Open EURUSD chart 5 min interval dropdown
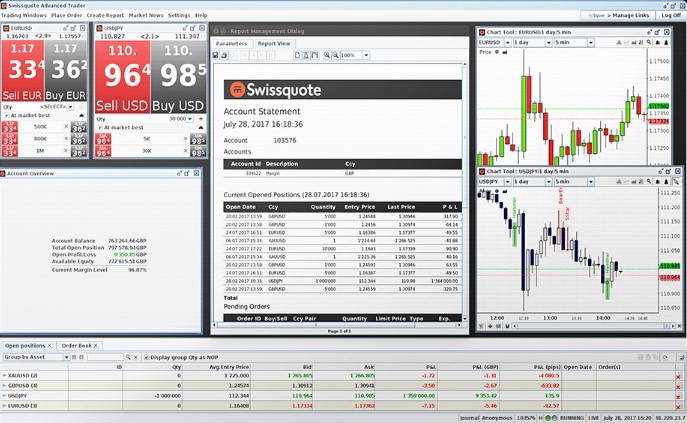The width and height of the screenshot is (687, 423). (x=591, y=43)
